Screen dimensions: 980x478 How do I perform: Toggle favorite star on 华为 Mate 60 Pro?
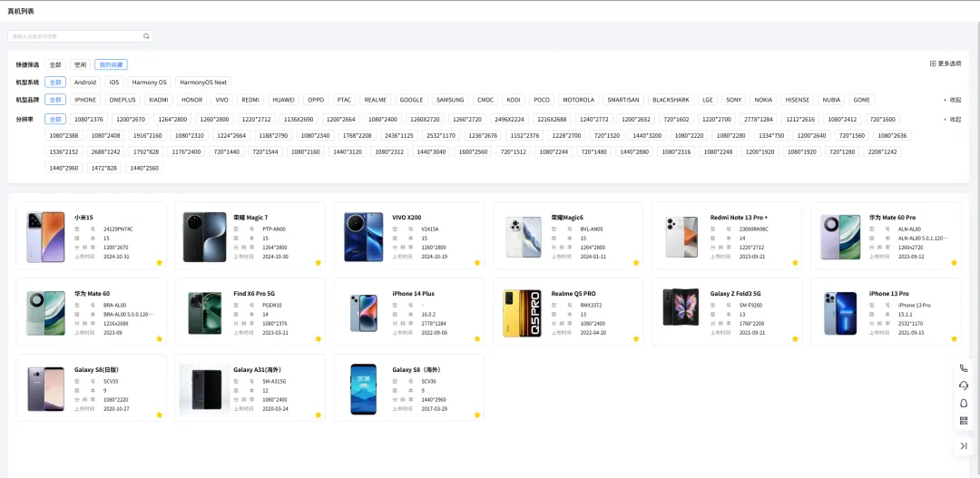(955, 262)
